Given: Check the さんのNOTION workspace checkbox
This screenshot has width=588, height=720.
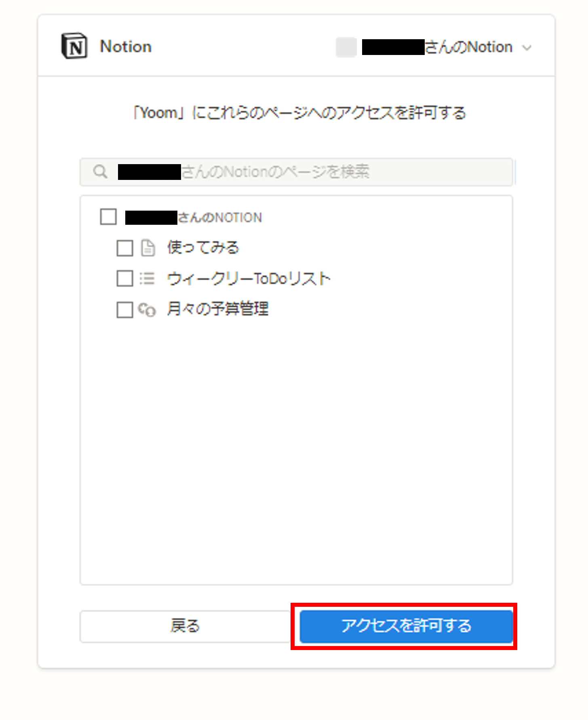Looking at the screenshot, I should tap(107, 217).
